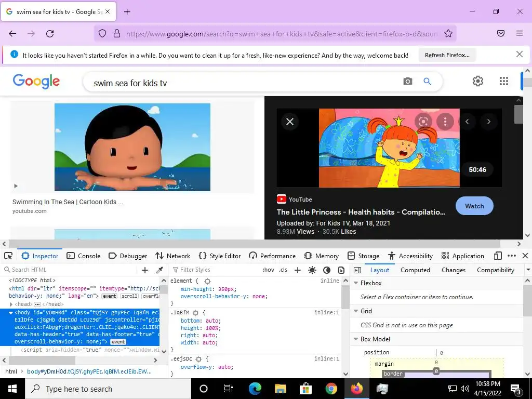Click in the Filter Styles field
Viewport: 532px width, 399px height.
(216, 270)
